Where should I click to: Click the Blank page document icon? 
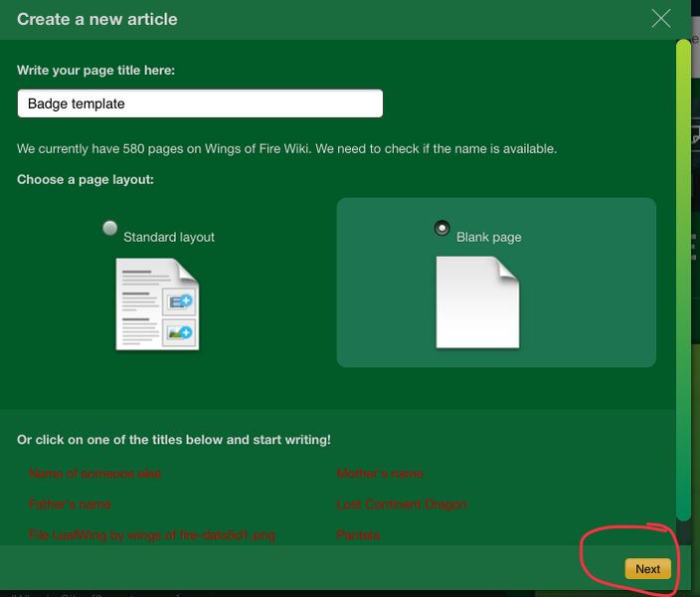(x=477, y=302)
